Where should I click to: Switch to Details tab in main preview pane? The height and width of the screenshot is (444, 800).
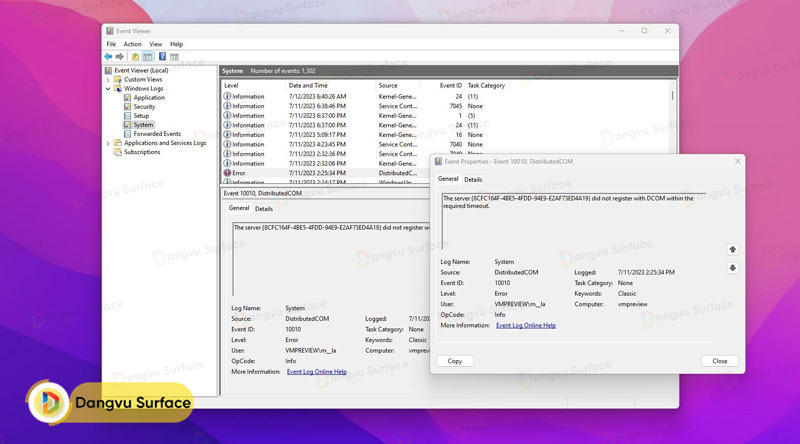[264, 209]
